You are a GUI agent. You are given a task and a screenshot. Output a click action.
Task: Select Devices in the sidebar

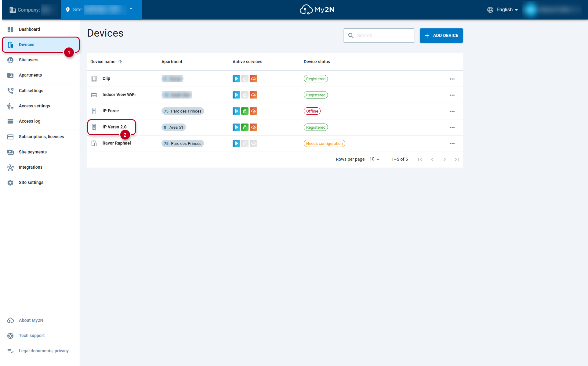click(x=41, y=45)
